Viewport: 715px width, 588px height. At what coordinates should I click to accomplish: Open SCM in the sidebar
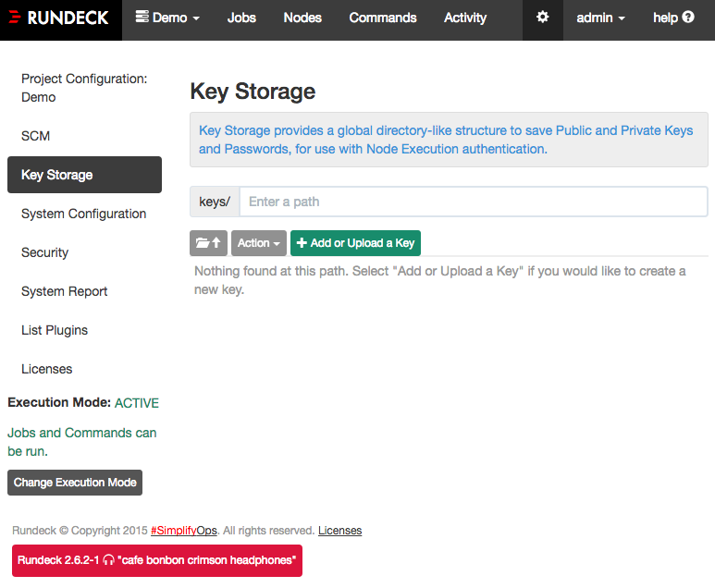click(x=36, y=136)
